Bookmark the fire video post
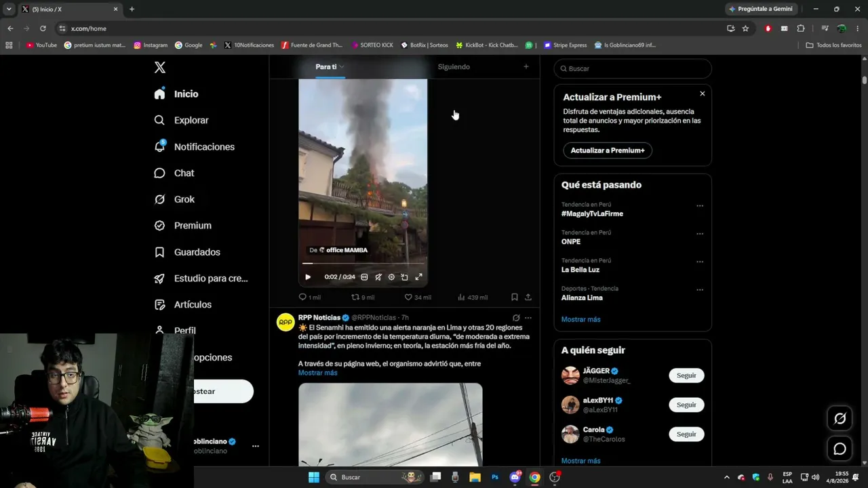 click(x=515, y=297)
